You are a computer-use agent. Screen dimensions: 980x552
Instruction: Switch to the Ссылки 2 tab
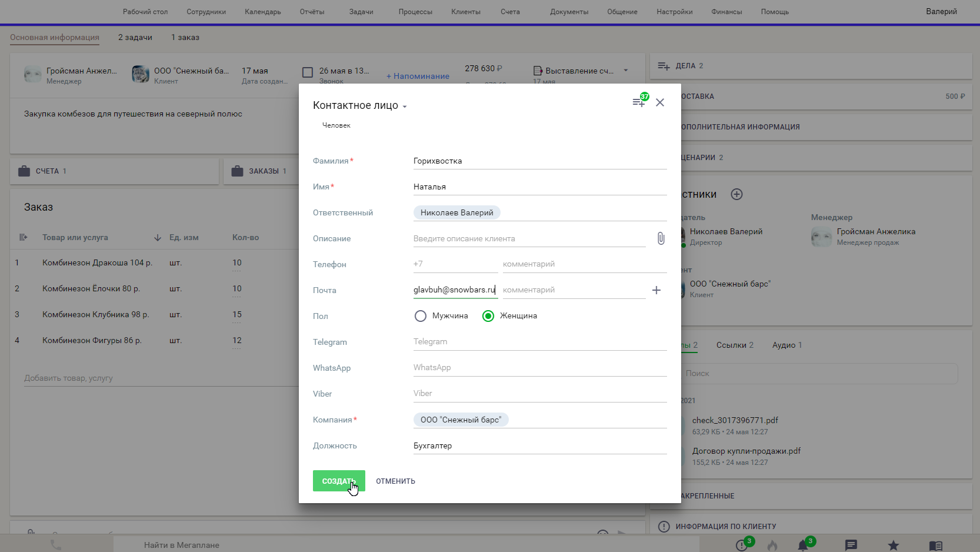click(735, 345)
